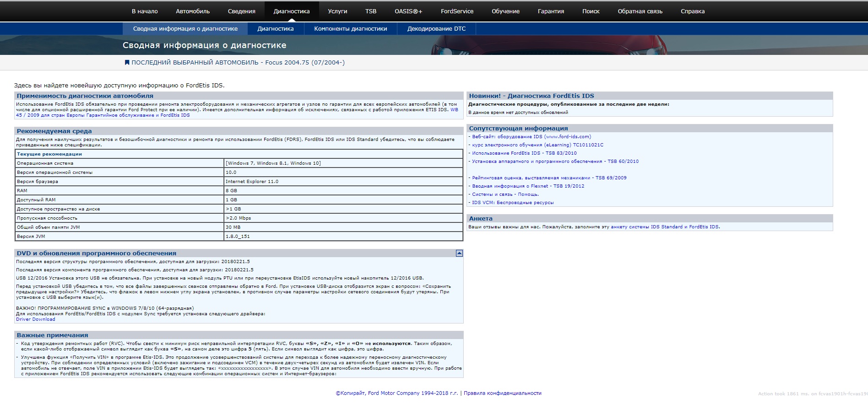The height and width of the screenshot is (415, 868).
Task: Click the Версия браузера row label
Action: tap(119, 181)
